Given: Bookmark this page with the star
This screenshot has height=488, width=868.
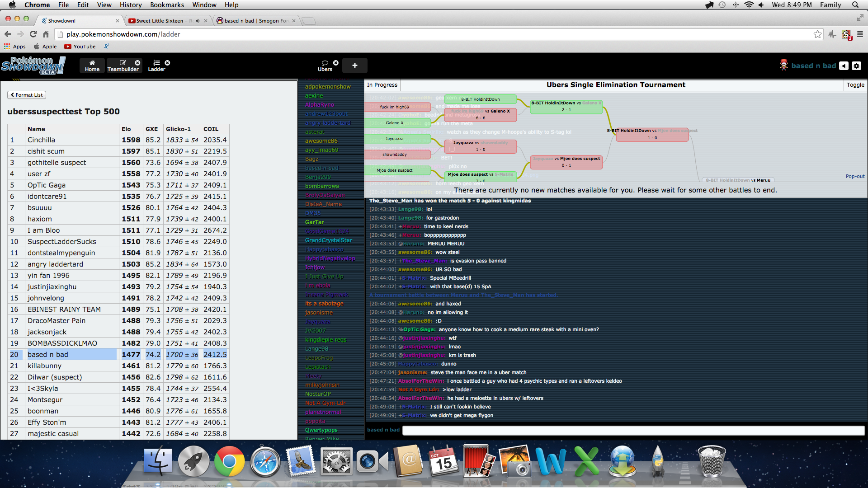Looking at the screenshot, I should coord(817,34).
